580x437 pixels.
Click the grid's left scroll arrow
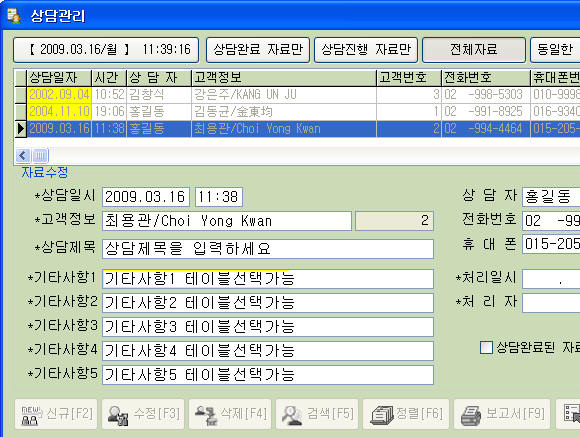pyautogui.click(x=23, y=155)
